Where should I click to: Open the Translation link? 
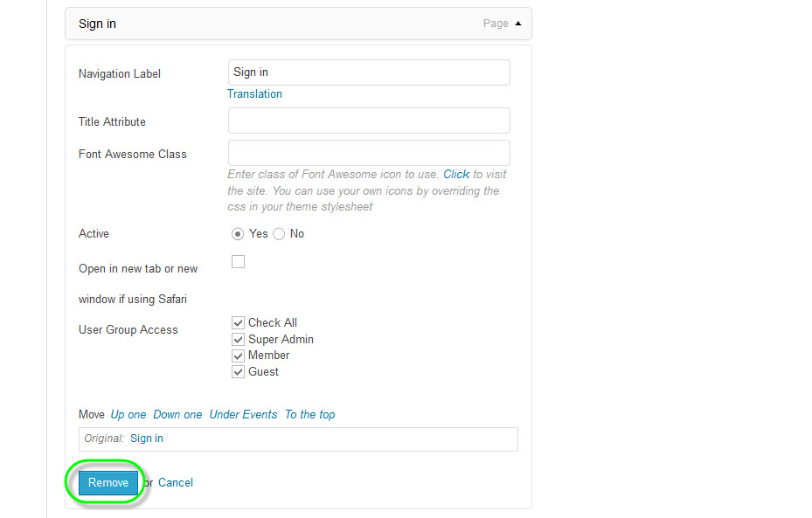pos(254,94)
